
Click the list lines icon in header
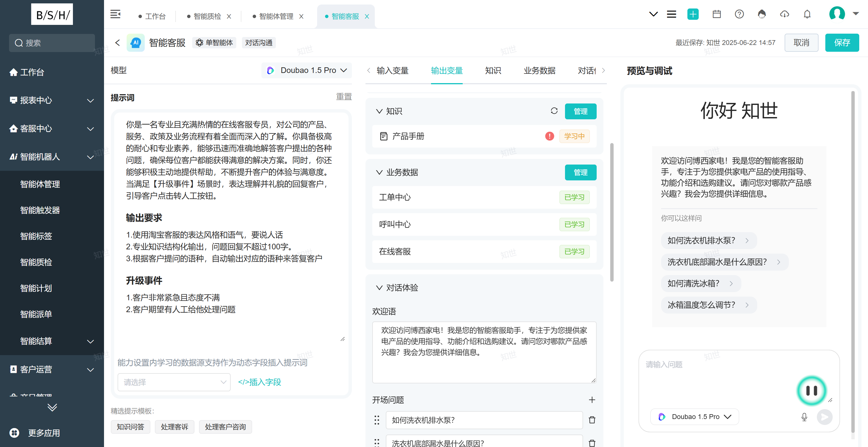tap(672, 14)
